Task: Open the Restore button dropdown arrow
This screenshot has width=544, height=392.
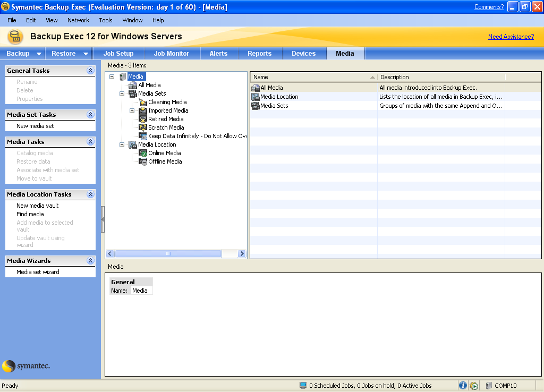Action: 86,54
